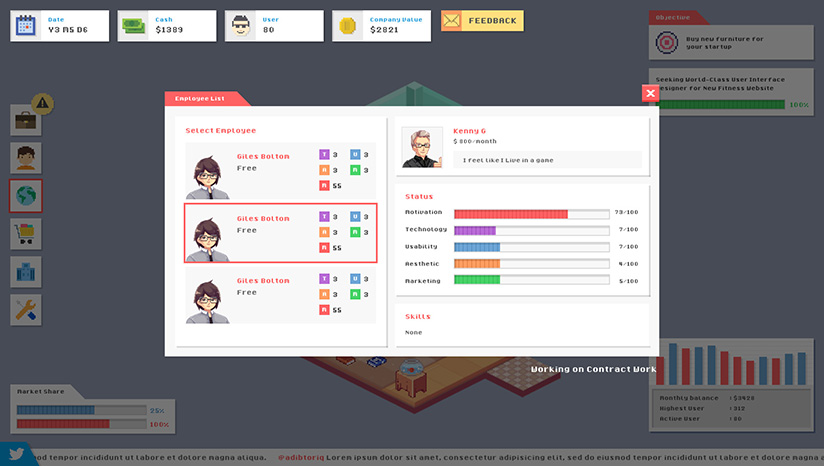The image size is (824, 466).
Task: Open the blue office building icon
Action: coord(25,272)
